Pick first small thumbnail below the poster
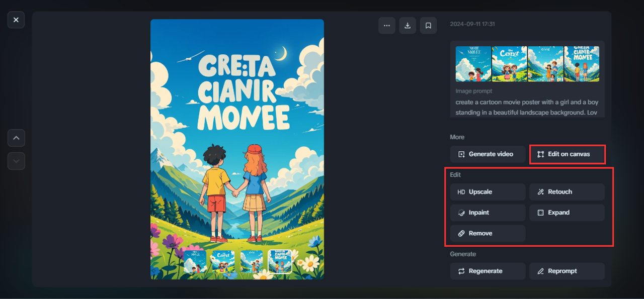 (195, 261)
